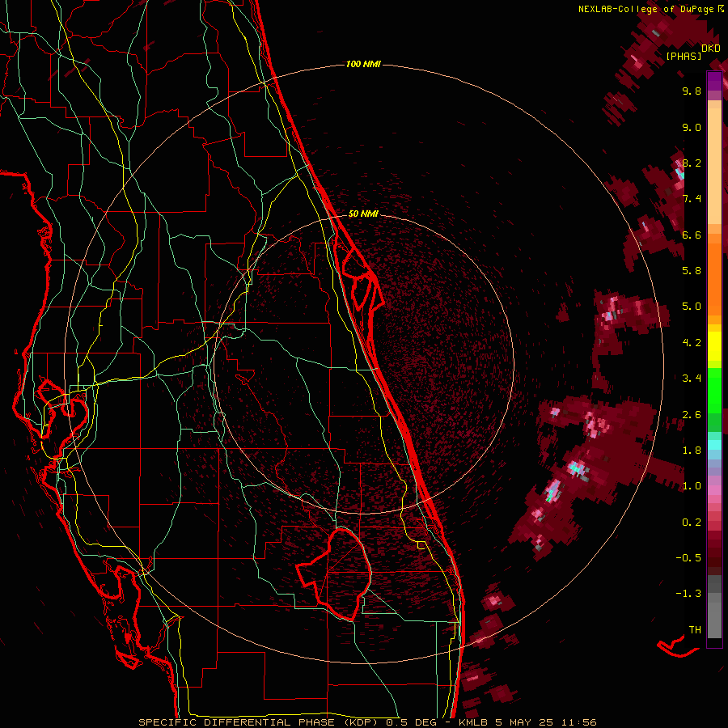The image size is (728, 728).
Task: Click the 1.0 scale value
Action: [692, 485]
